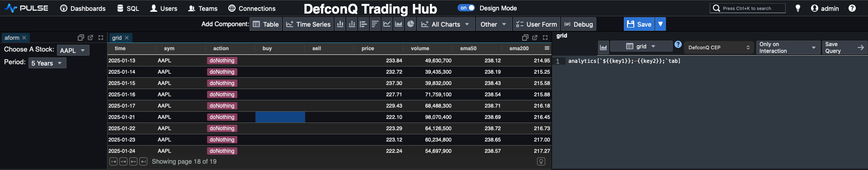868x170 pixels.
Task: Click Save Query button
Action: click(x=844, y=47)
